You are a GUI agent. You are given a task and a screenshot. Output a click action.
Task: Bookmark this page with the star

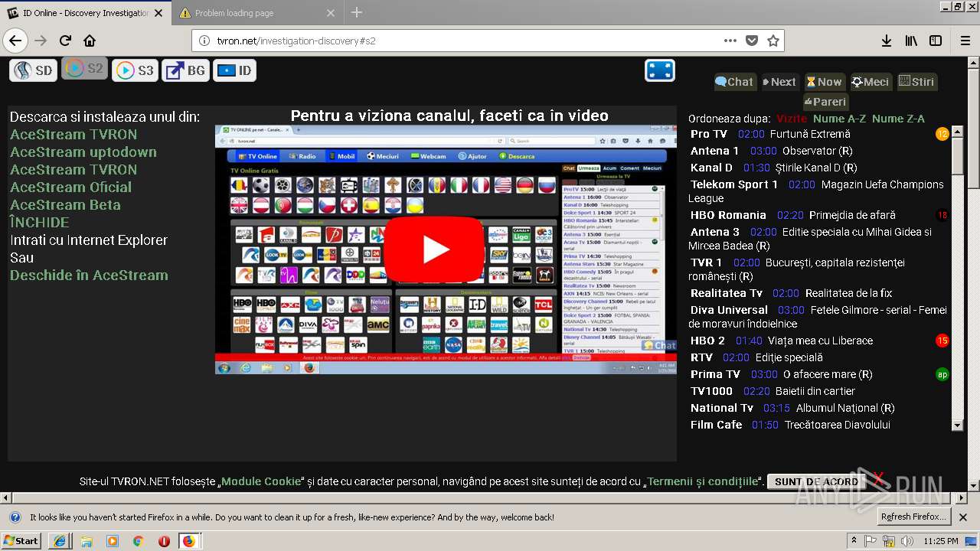[x=773, y=41]
